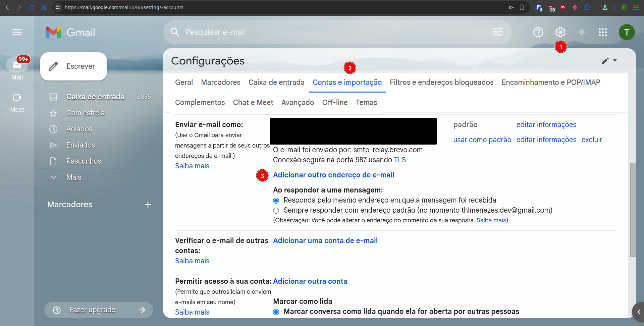The height and width of the screenshot is (326, 644).
Task: Click the Escrever compose button
Action: point(73,66)
